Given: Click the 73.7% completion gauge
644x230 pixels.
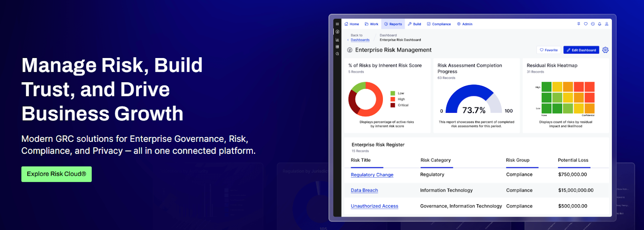Looking at the screenshot, I should [x=474, y=99].
